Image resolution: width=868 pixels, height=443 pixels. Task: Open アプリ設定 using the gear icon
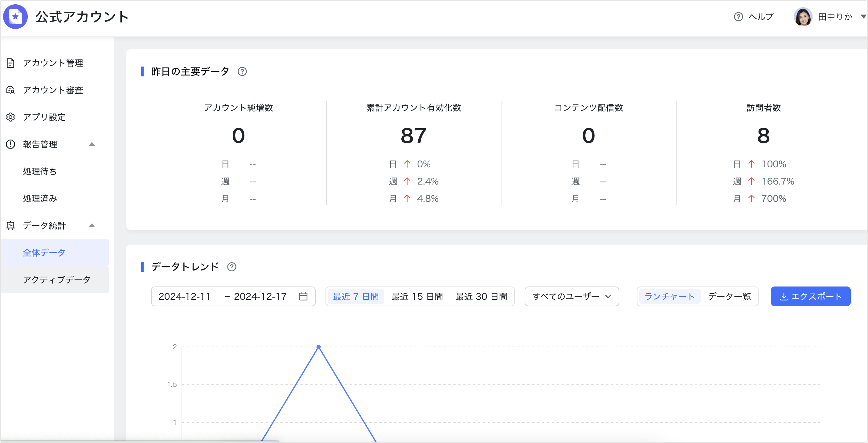10,117
